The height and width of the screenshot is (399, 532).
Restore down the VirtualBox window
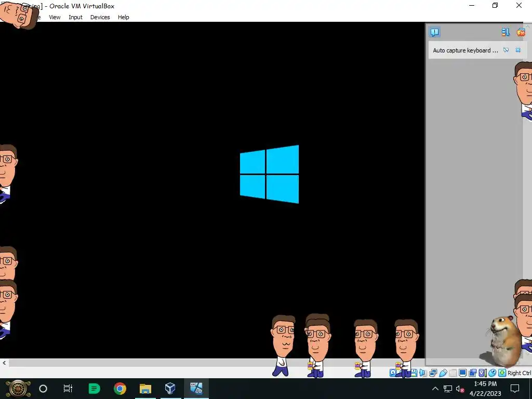[495, 5]
